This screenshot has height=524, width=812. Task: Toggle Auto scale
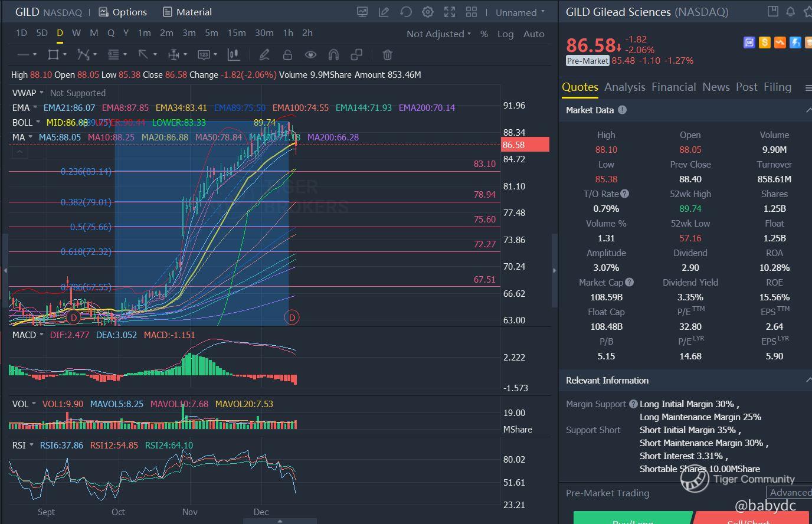pyautogui.click(x=534, y=34)
